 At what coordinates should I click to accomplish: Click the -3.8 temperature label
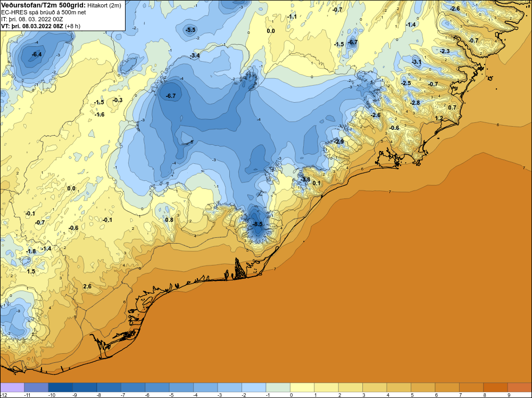[x=305, y=179]
